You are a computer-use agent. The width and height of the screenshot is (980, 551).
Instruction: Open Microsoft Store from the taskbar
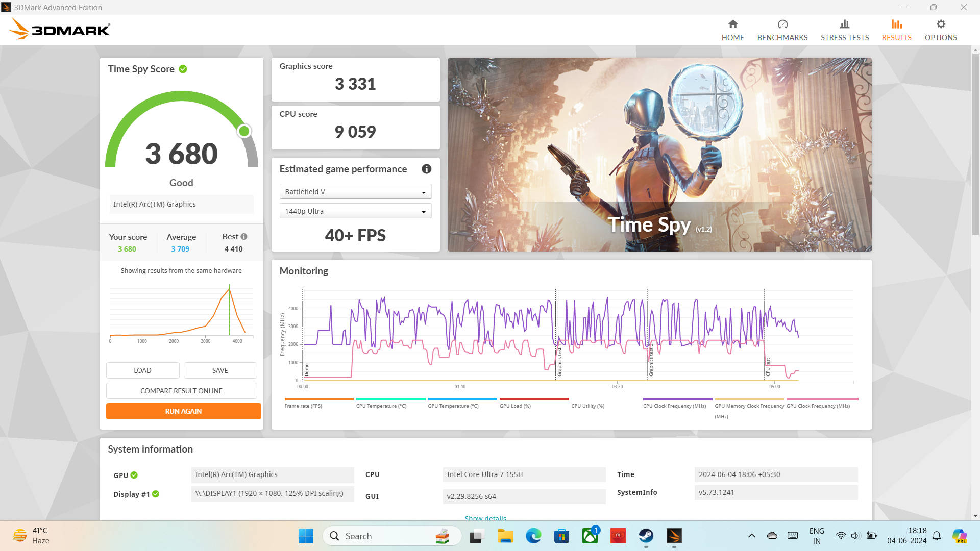tap(561, 536)
